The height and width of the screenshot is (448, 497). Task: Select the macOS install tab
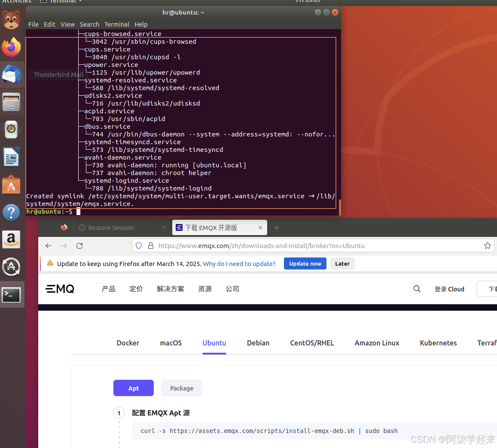coord(171,343)
